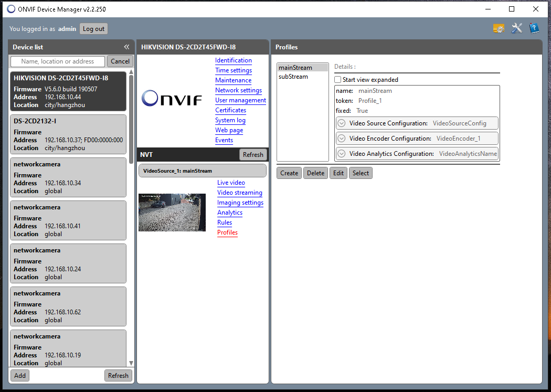Click the fixed value True
This screenshot has width=551, height=392.
[x=362, y=111]
